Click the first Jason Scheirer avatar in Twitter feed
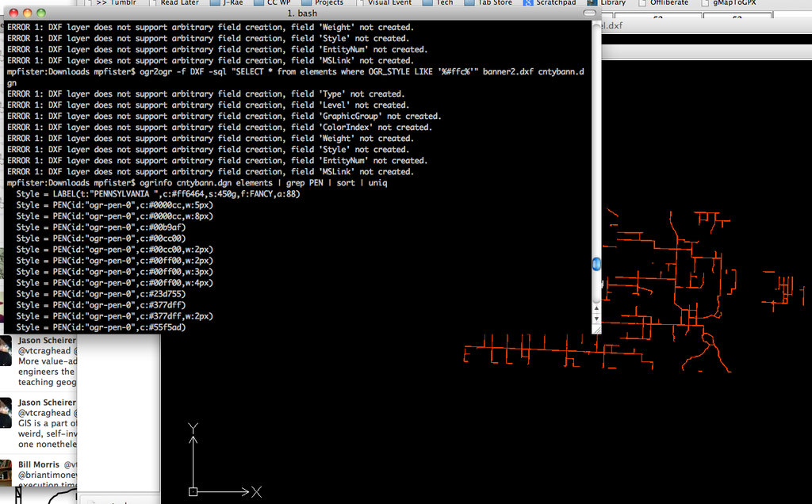This screenshot has width=812, height=504. [x=6, y=350]
